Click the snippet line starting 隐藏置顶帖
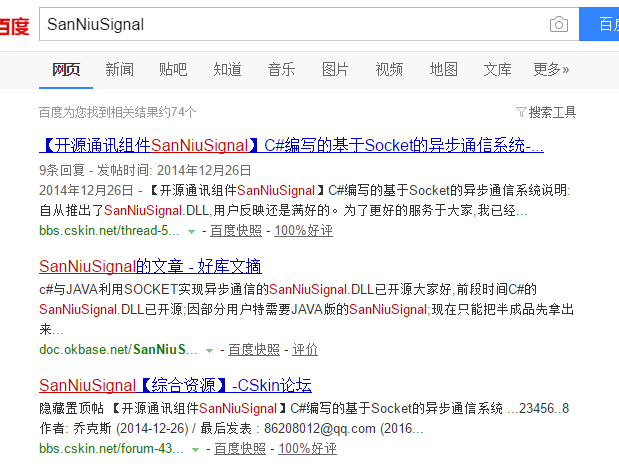Screen dimensions: 619x471 pyautogui.click(x=304, y=409)
